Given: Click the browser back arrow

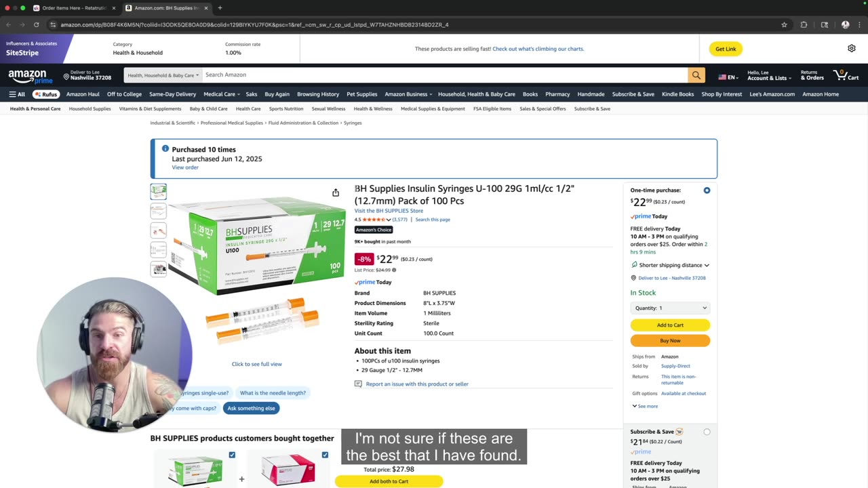Looking at the screenshot, I should click(x=9, y=24).
